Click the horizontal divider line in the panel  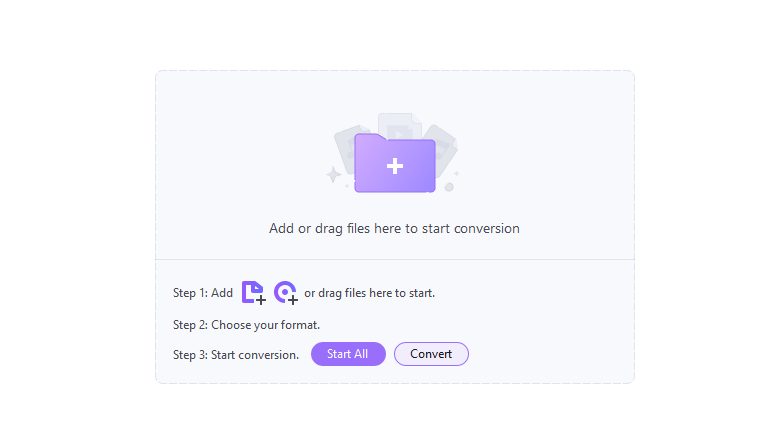coord(395,260)
